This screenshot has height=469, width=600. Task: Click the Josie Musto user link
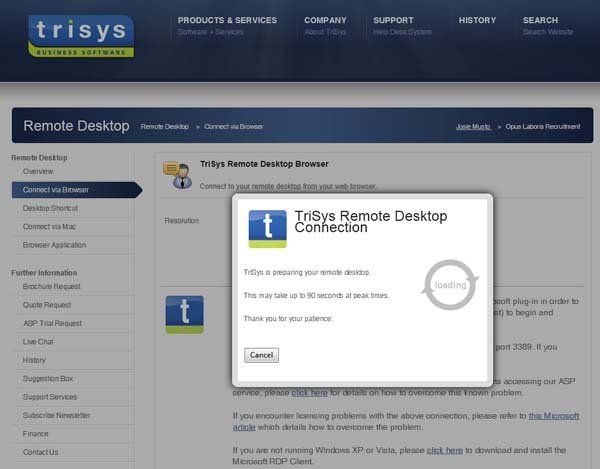[x=473, y=127]
